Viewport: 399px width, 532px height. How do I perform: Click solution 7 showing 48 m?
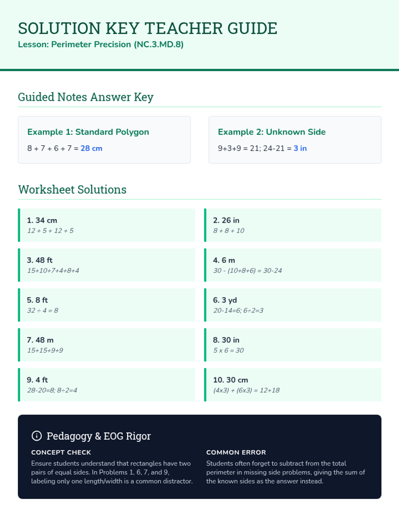(x=106, y=345)
